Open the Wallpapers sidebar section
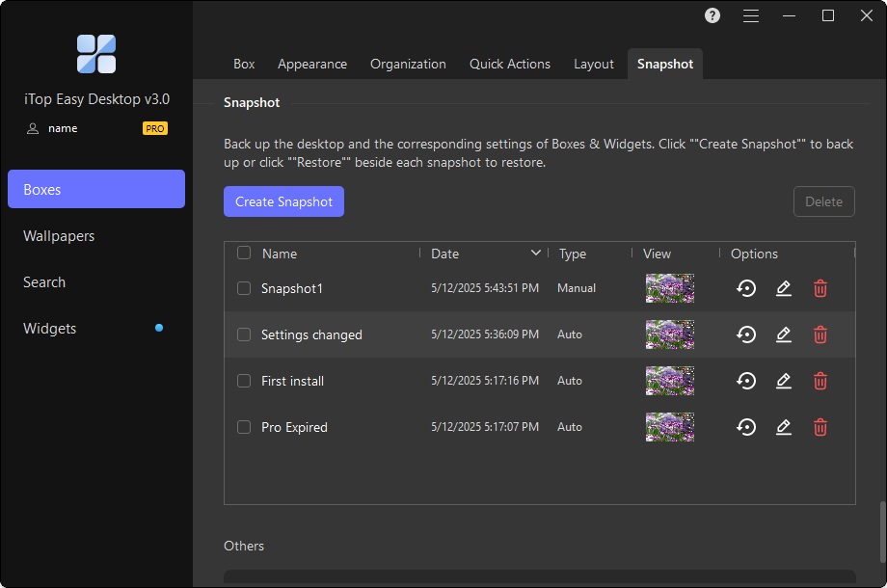The image size is (887, 588). point(96,236)
